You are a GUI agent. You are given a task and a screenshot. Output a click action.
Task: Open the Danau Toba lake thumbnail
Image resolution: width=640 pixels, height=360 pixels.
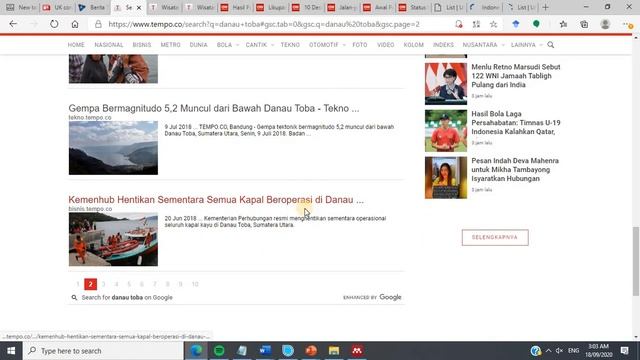click(113, 148)
